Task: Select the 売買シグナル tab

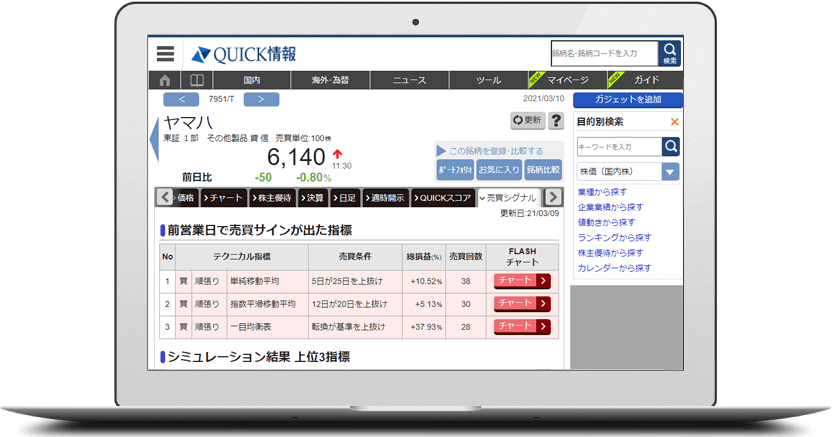Action: pyautogui.click(x=509, y=198)
